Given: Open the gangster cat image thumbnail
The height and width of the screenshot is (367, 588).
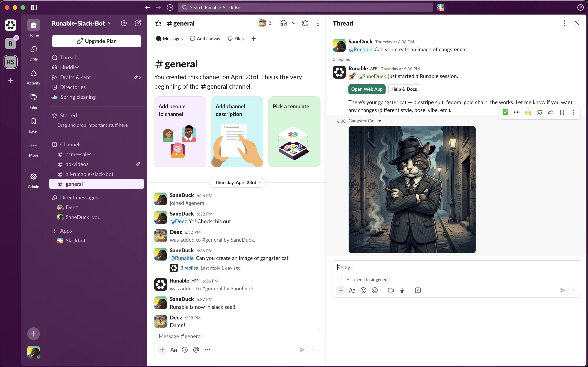Looking at the screenshot, I should [412, 190].
